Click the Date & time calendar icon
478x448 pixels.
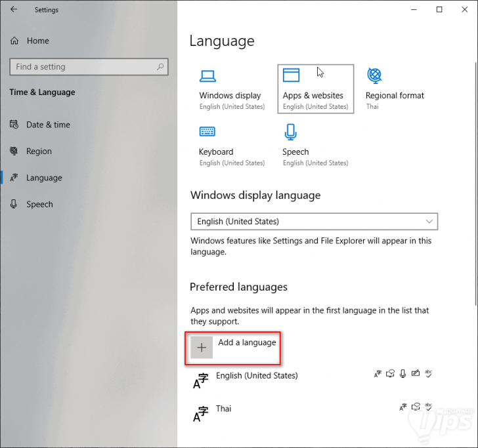[x=14, y=124]
